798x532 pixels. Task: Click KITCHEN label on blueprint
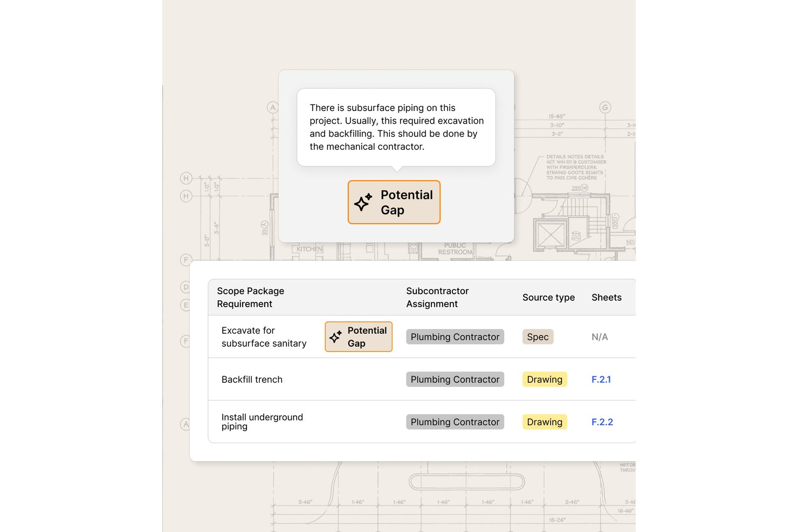[309, 249]
